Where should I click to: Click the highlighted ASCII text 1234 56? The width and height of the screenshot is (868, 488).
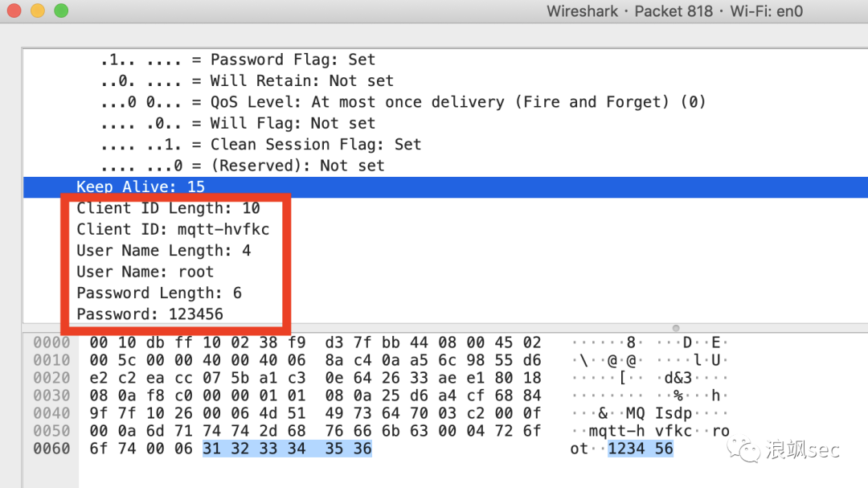pos(640,449)
